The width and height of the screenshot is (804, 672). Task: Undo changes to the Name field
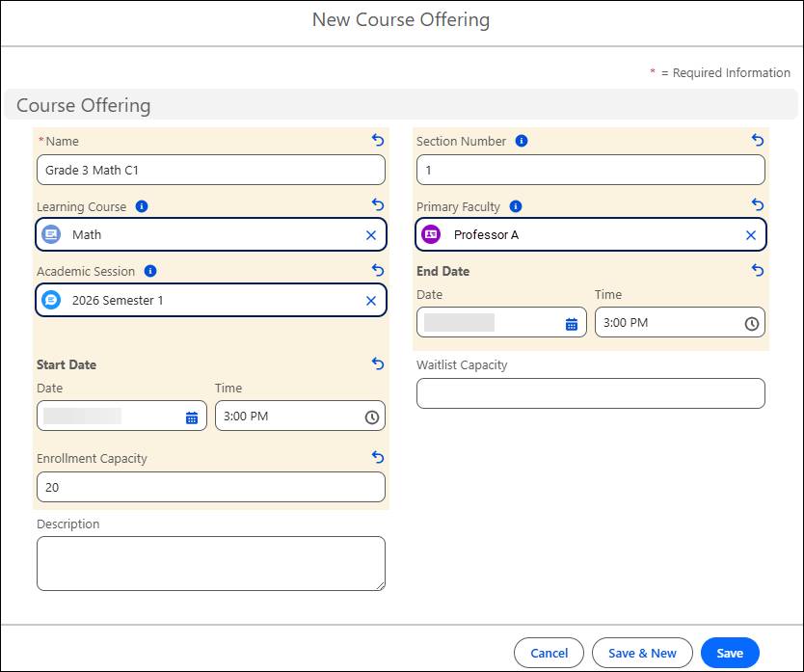[378, 140]
